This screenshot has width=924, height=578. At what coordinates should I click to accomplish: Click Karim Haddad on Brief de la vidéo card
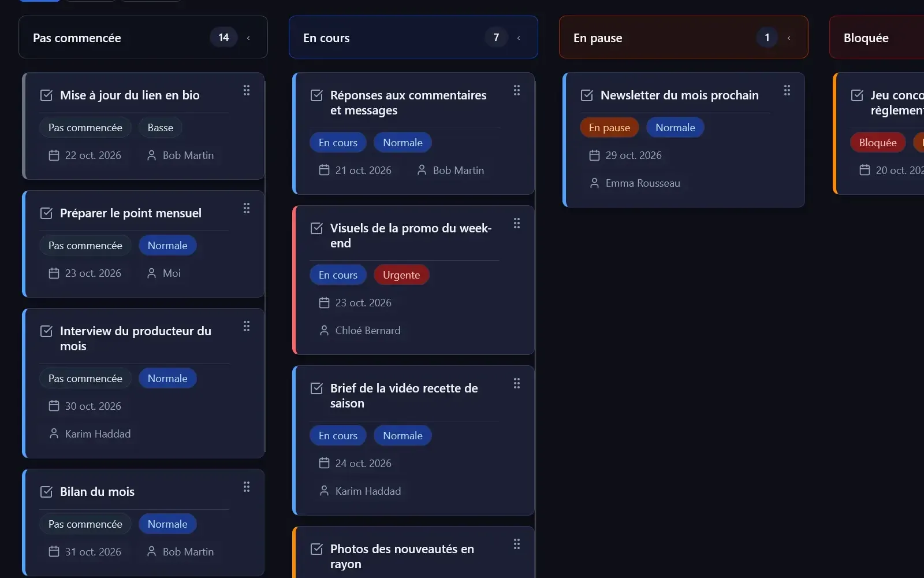[x=368, y=491]
